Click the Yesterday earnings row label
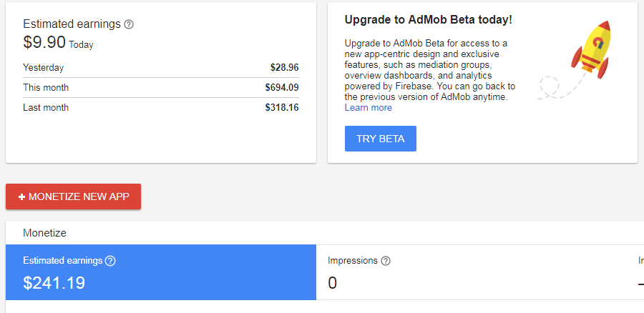This screenshot has width=644, height=313. coord(43,68)
